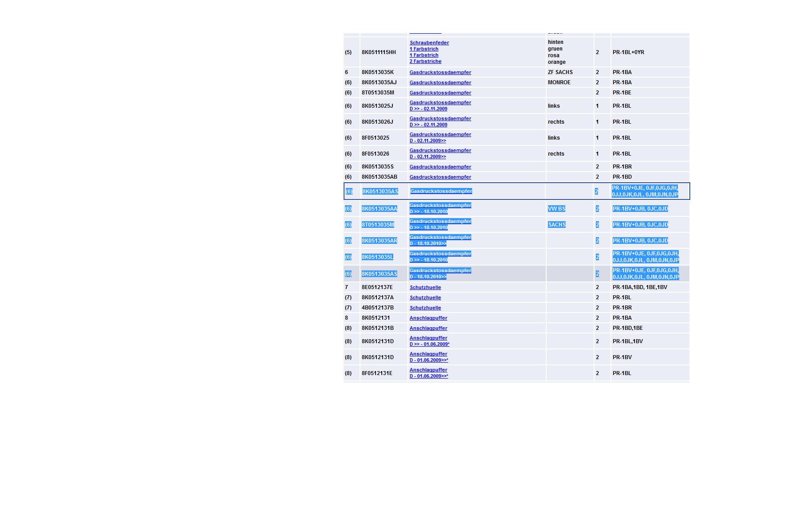Open Gasdruckstossdaempfer link in row 8K0513035AB
798x532 pixels.
[x=440, y=177]
